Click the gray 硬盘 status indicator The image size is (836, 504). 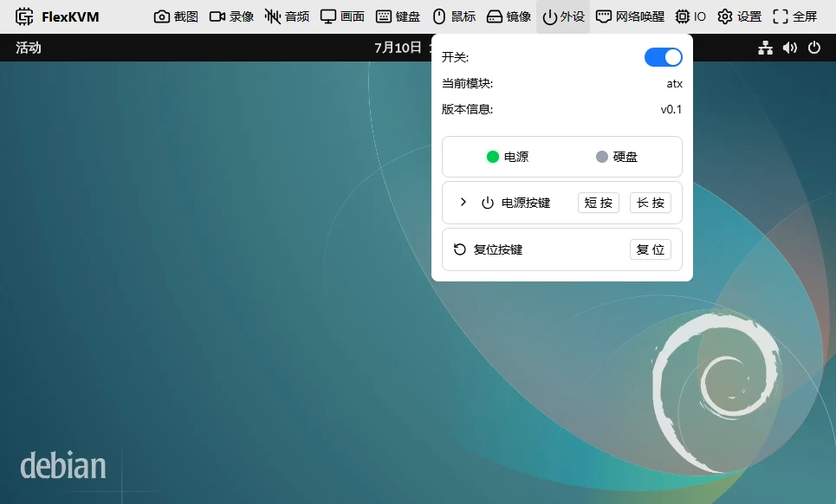(601, 157)
